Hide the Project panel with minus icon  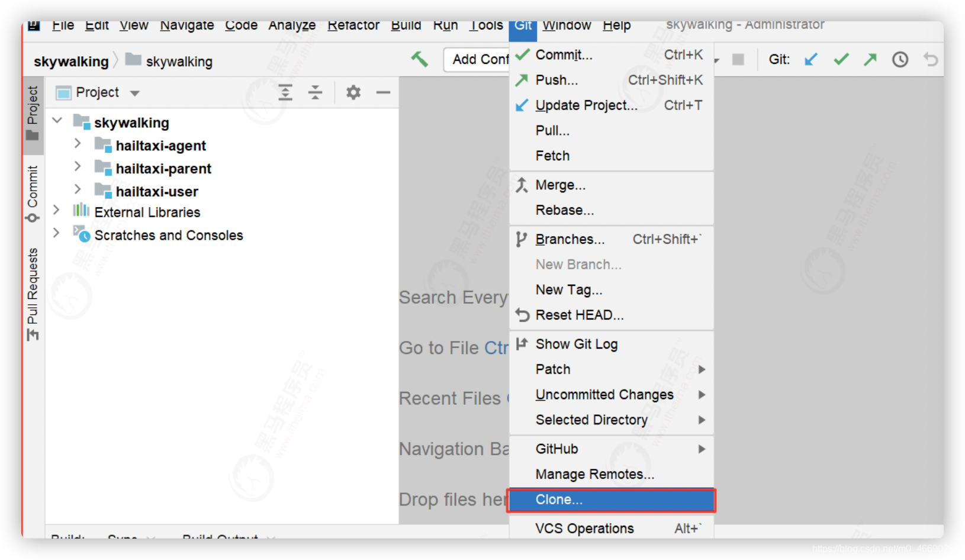pyautogui.click(x=383, y=92)
